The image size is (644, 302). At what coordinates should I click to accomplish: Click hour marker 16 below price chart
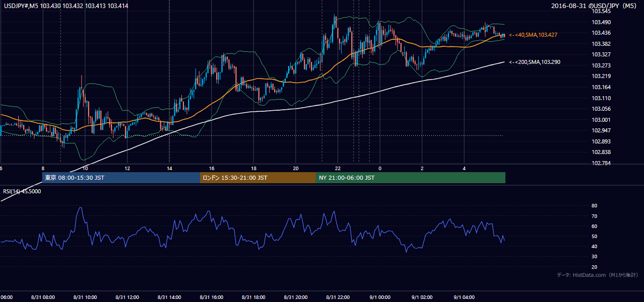click(212, 168)
